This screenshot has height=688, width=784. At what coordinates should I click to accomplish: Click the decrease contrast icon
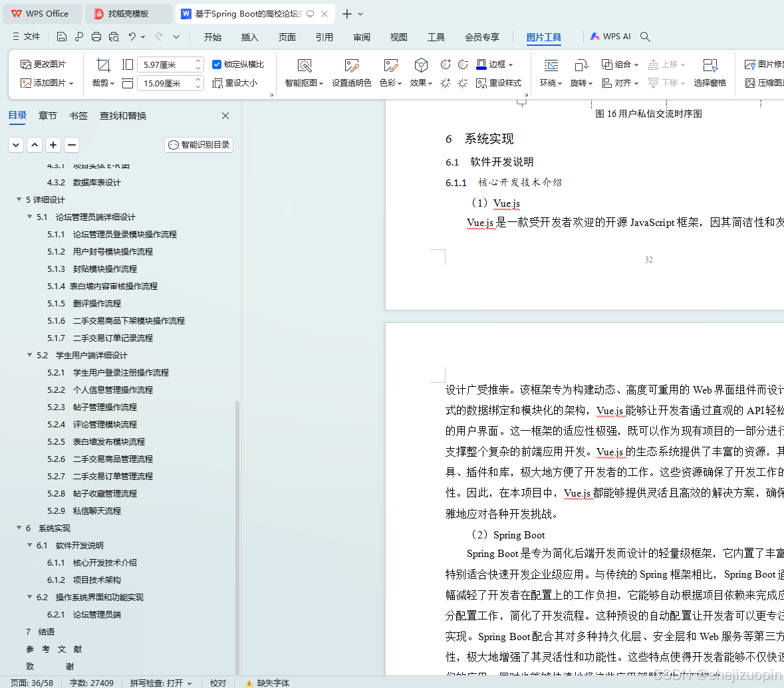(x=463, y=64)
